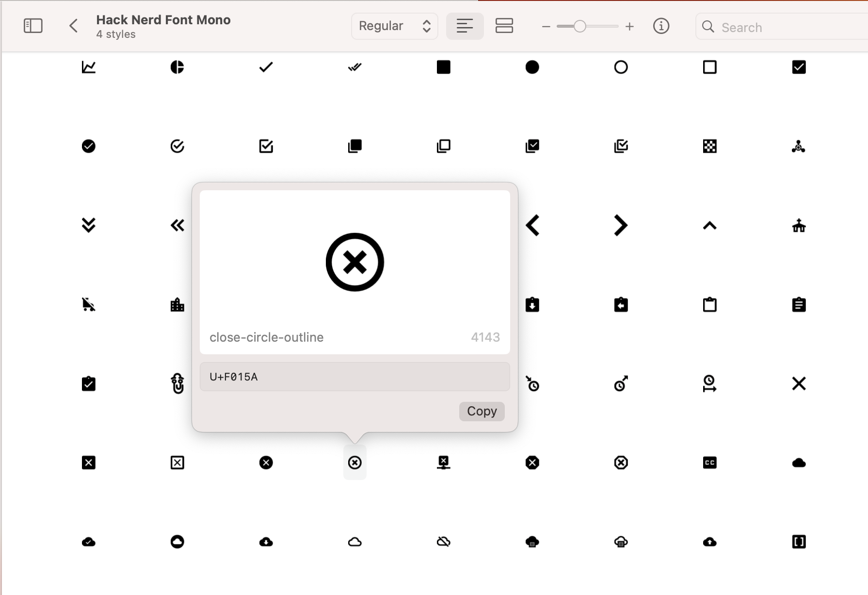Click the Copy button in the popover

coord(481,411)
